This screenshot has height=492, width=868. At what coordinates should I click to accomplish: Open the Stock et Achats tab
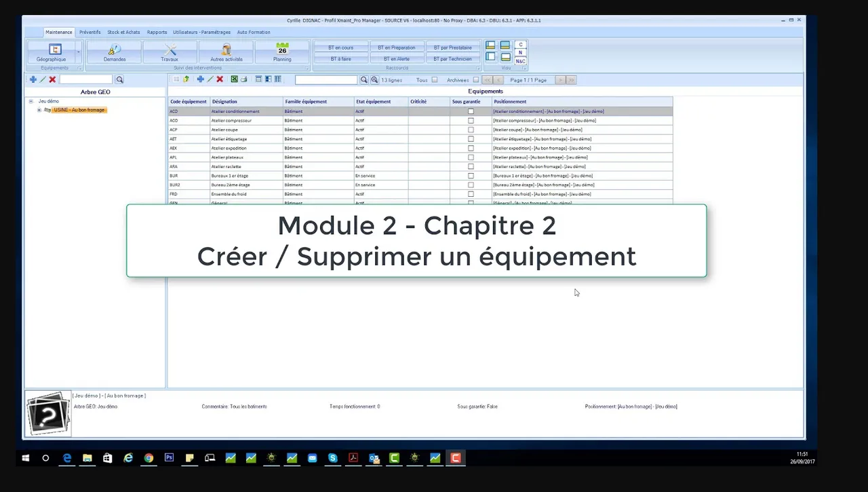(x=123, y=32)
